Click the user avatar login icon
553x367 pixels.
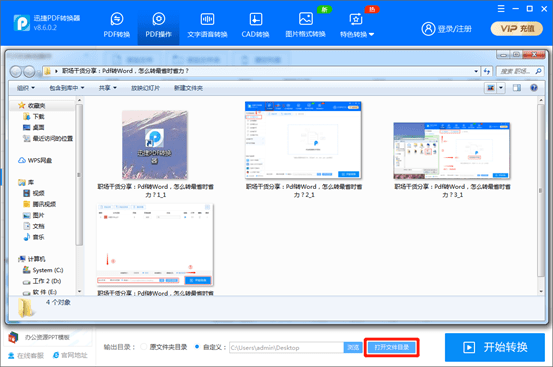pos(428,29)
